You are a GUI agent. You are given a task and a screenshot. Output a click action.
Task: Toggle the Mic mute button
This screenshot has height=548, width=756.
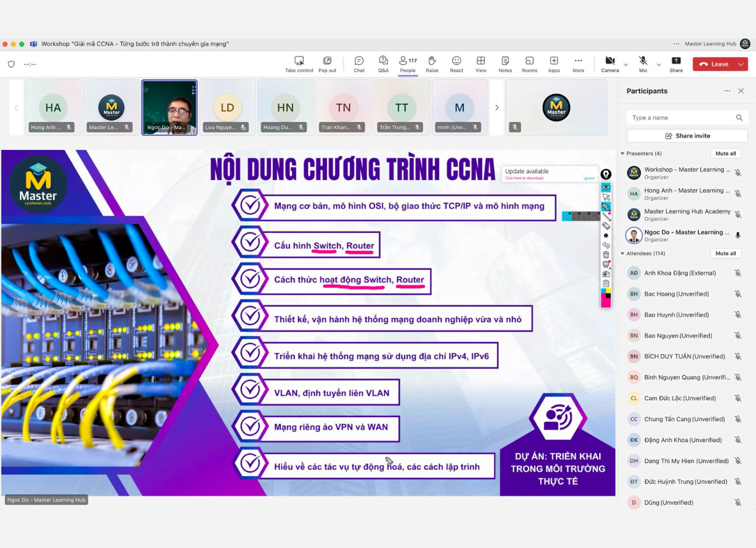coord(643,64)
